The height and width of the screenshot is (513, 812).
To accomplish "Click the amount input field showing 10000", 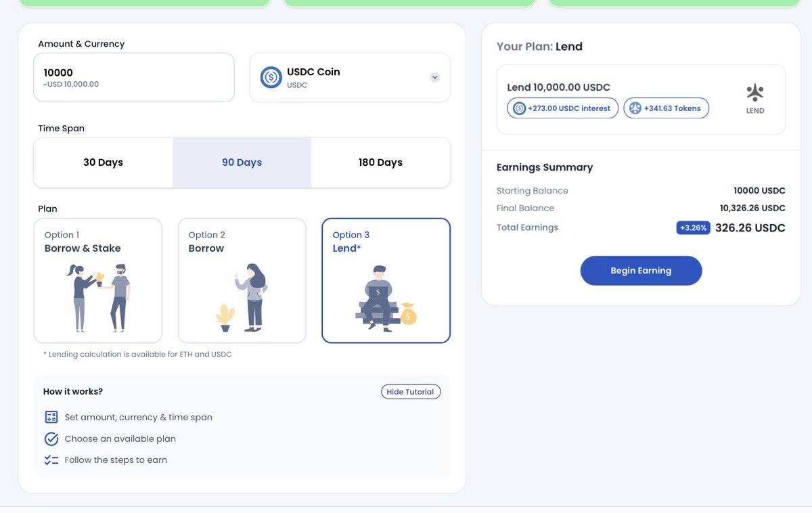I will point(134,78).
